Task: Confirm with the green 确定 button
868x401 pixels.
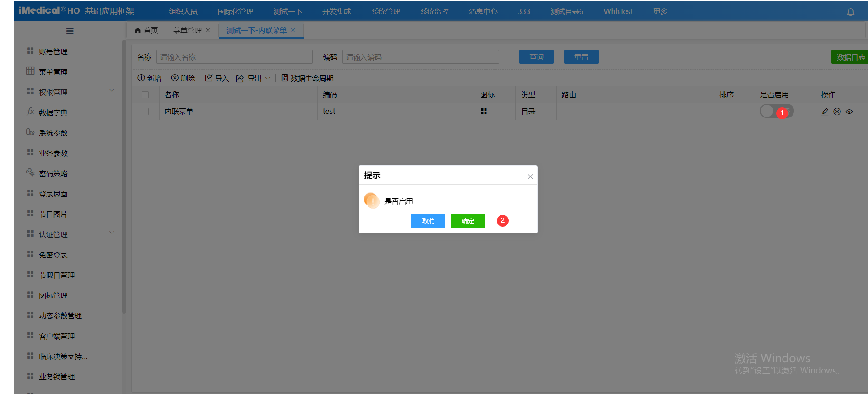Action: pyautogui.click(x=467, y=221)
